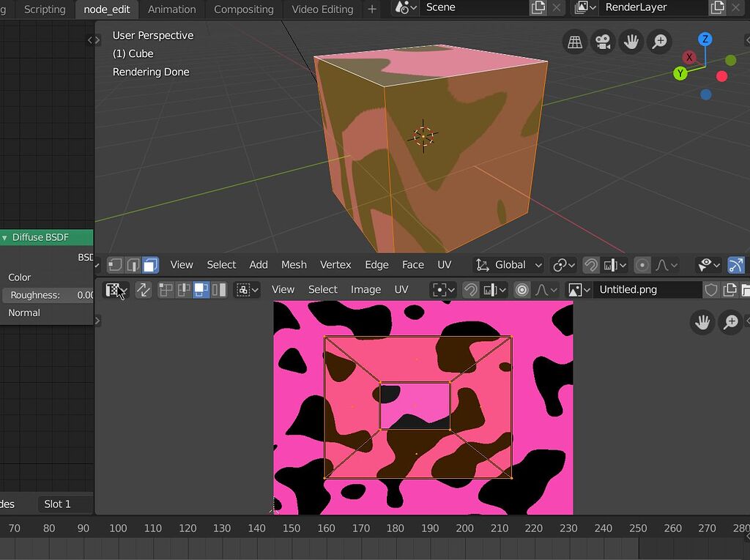The height and width of the screenshot is (560, 750).
Task: Select edge select mode
Action: (133, 265)
